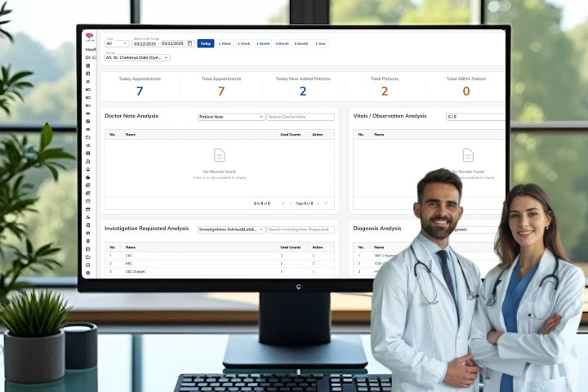Click the Search Doctor Note field
Viewport: 588px width, 392px height.
tap(301, 117)
